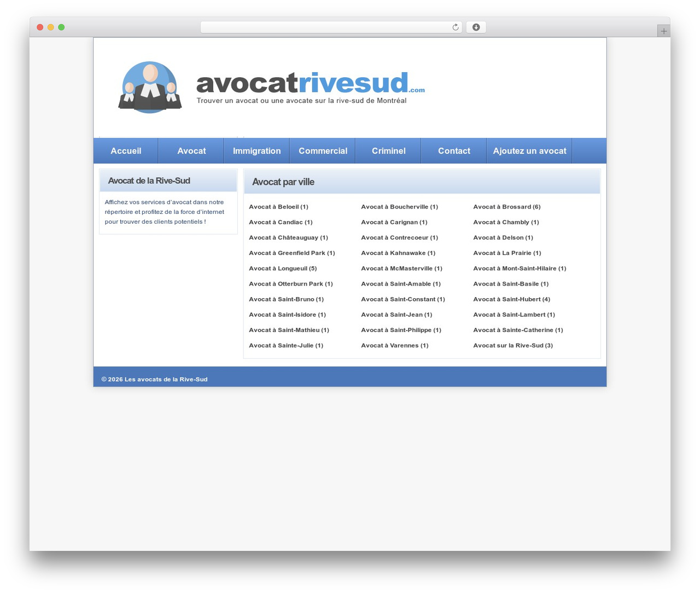Click Avocat à Saint-Jean (1)
700x593 pixels.
pyautogui.click(x=396, y=314)
